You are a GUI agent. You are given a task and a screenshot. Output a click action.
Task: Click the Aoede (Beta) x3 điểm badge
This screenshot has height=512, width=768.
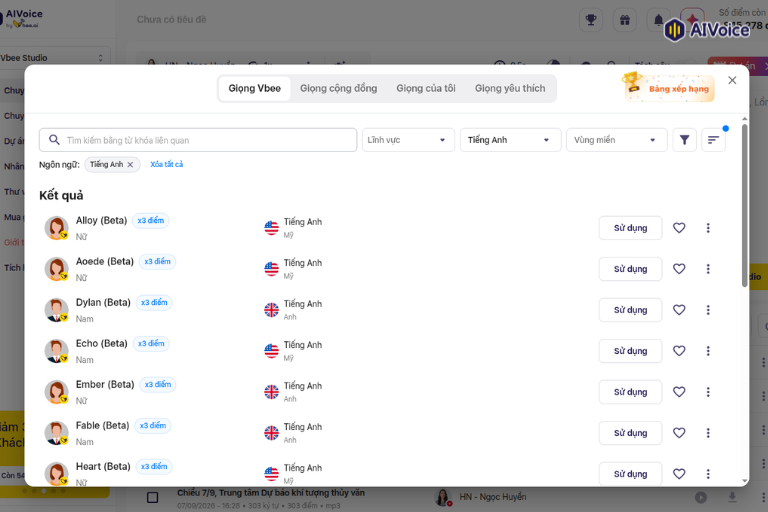pos(157,262)
